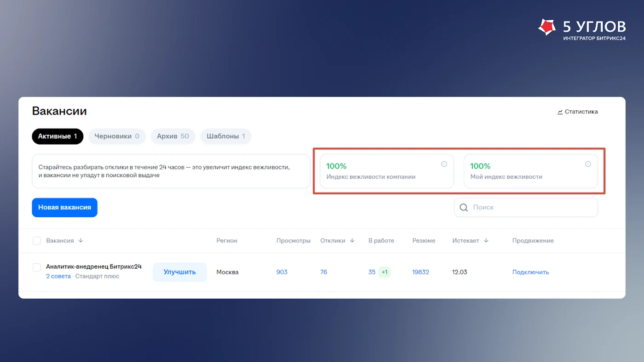Image resolution: width=644 pixels, height=362 pixels.
Task: Click the Новая вакансия button
Action: 64,208
